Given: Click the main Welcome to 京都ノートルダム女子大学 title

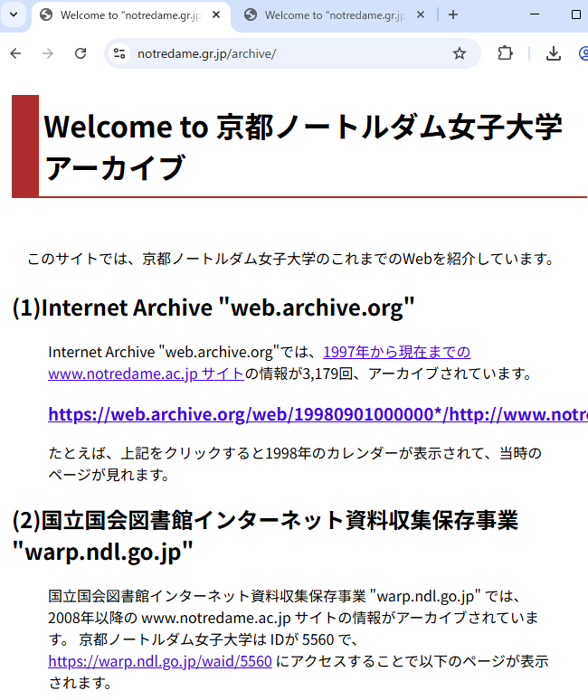Looking at the screenshot, I should pyautogui.click(x=302, y=128).
